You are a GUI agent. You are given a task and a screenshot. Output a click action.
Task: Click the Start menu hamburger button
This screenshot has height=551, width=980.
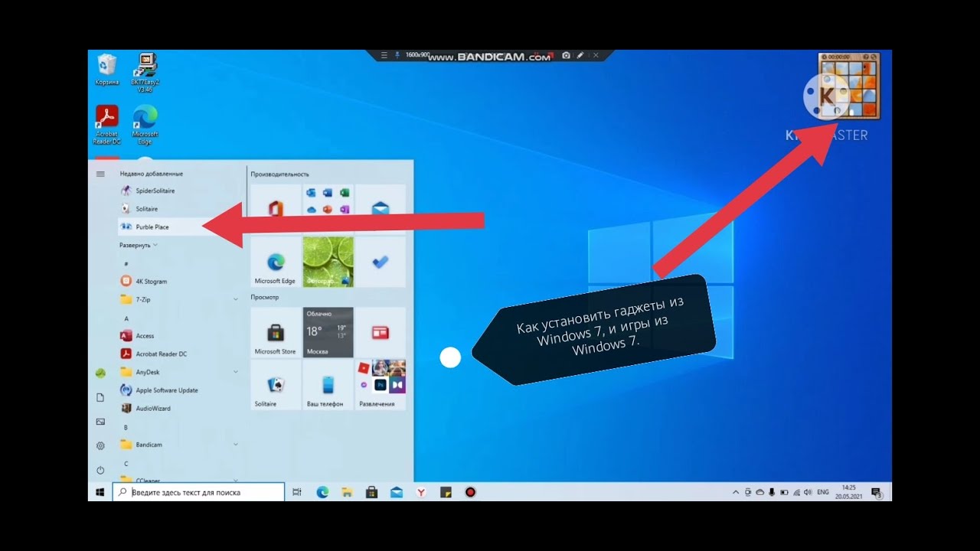tap(100, 174)
